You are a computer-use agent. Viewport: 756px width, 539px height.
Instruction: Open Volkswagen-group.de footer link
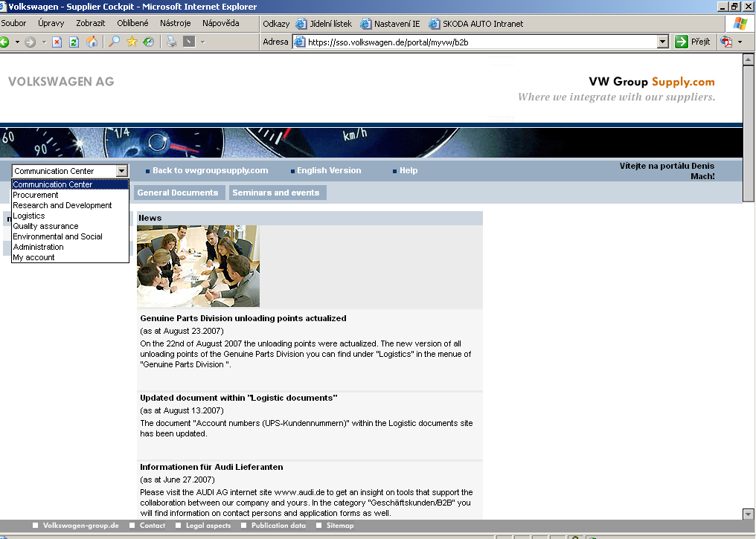tap(80, 526)
